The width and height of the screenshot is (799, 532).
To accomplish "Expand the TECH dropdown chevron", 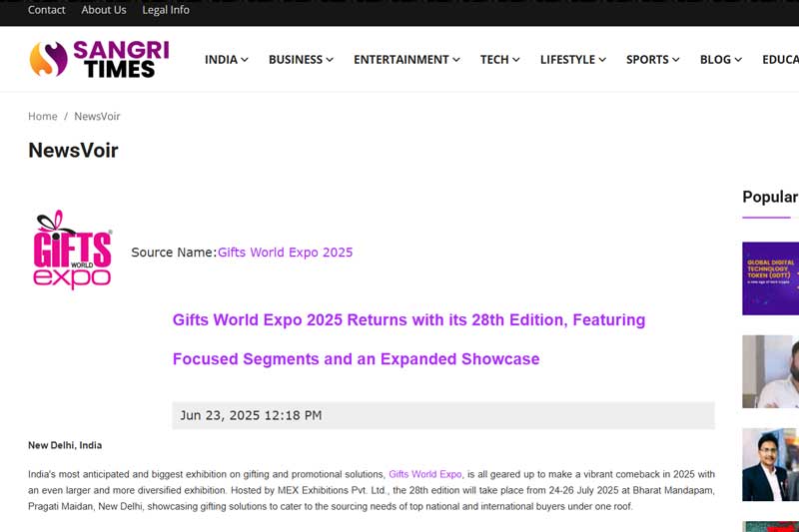I will point(516,60).
